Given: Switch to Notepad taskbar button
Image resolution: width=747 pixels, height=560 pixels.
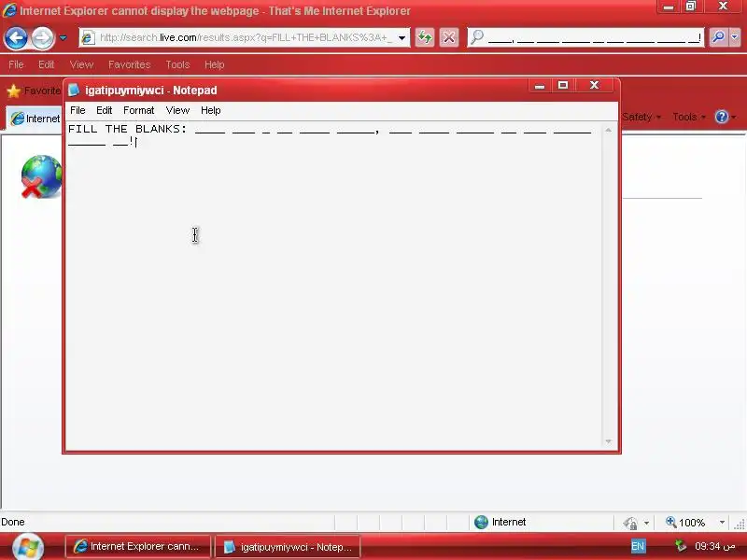Looking at the screenshot, I should point(288,547).
